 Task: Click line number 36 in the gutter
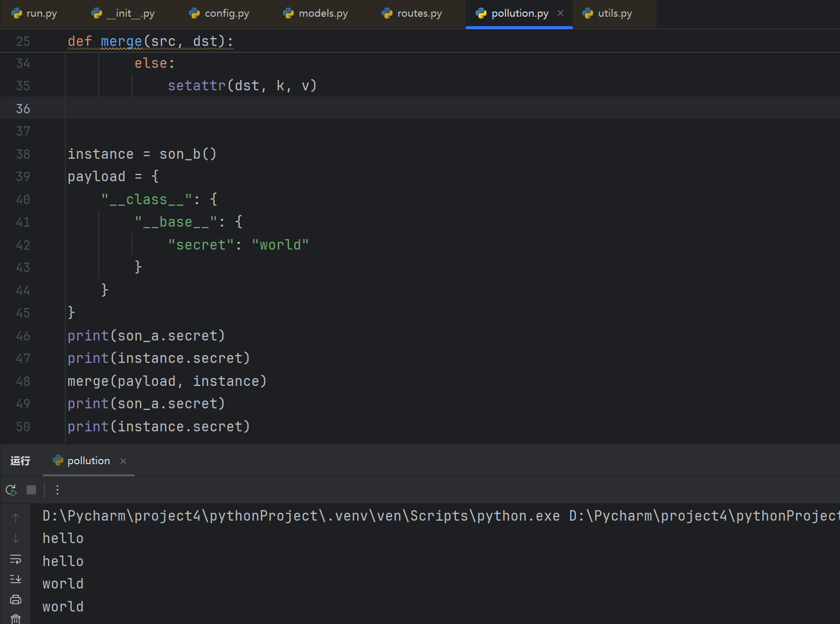click(23, 109)
